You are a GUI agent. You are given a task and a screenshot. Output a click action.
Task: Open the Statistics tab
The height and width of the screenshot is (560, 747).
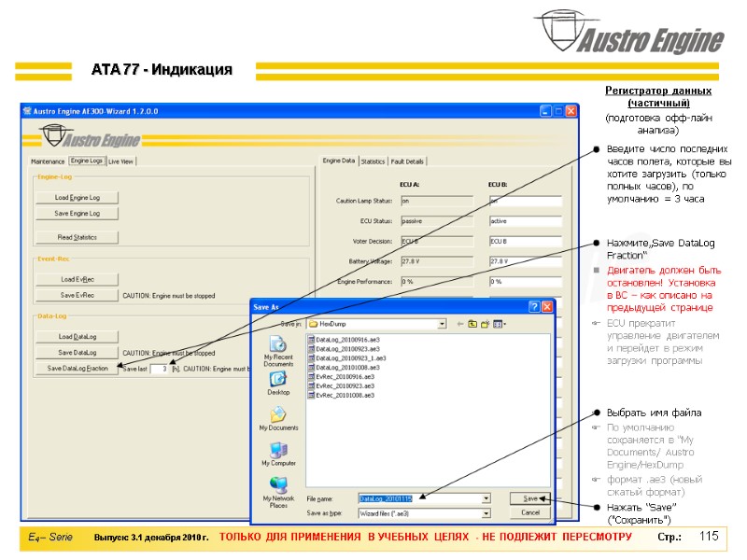pyautogui.click(x=373, y=161)
